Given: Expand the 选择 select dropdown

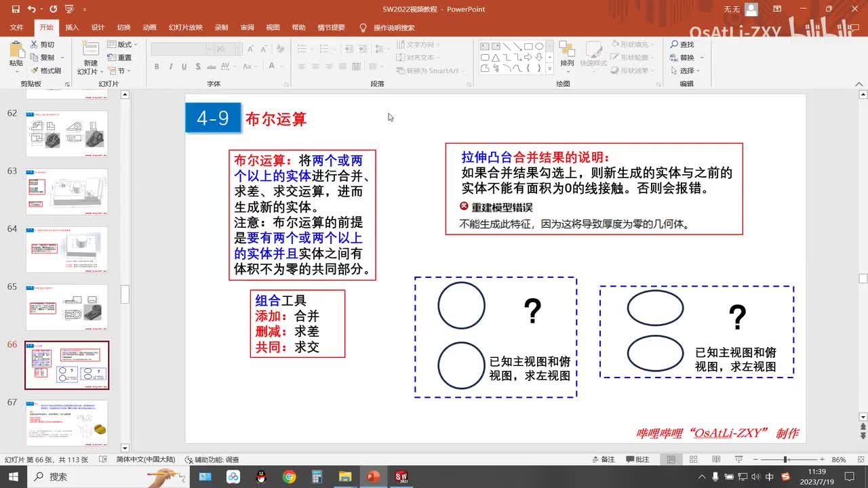Looking at the screenshot, I should pyautogui.click(x=686, y=70).
